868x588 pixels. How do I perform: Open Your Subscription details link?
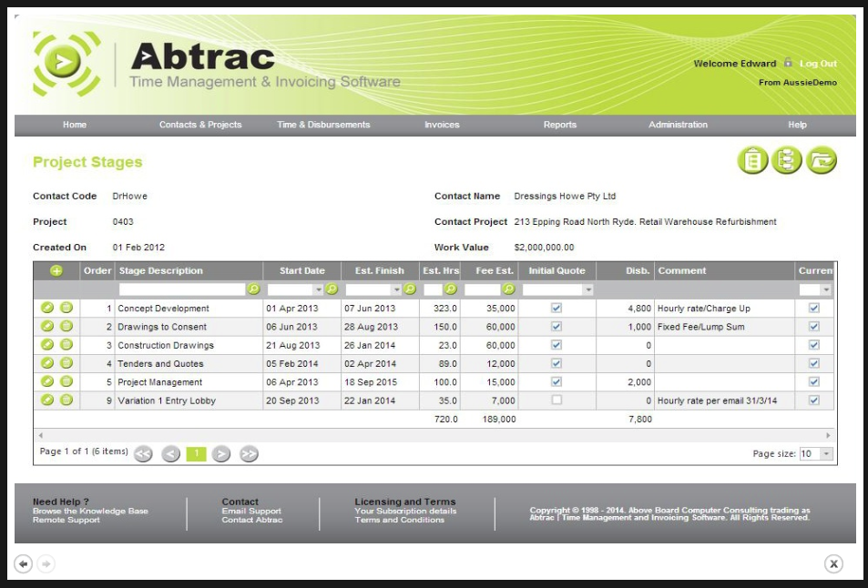(x=406, y=512)
